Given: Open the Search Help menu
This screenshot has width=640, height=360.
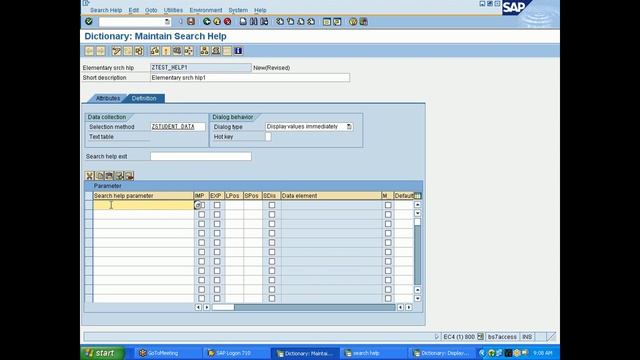Looking at the screenshot, I should coord(106,10).
